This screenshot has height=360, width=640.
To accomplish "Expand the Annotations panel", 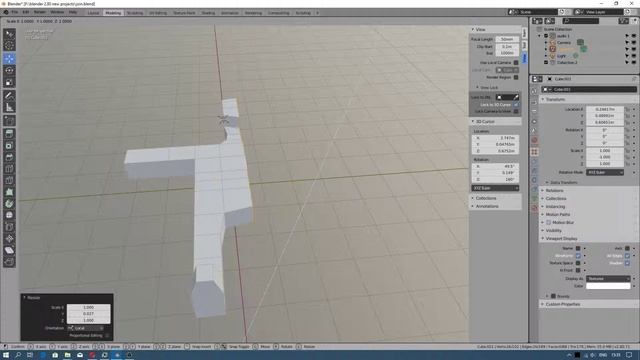I will coord(496,206).
